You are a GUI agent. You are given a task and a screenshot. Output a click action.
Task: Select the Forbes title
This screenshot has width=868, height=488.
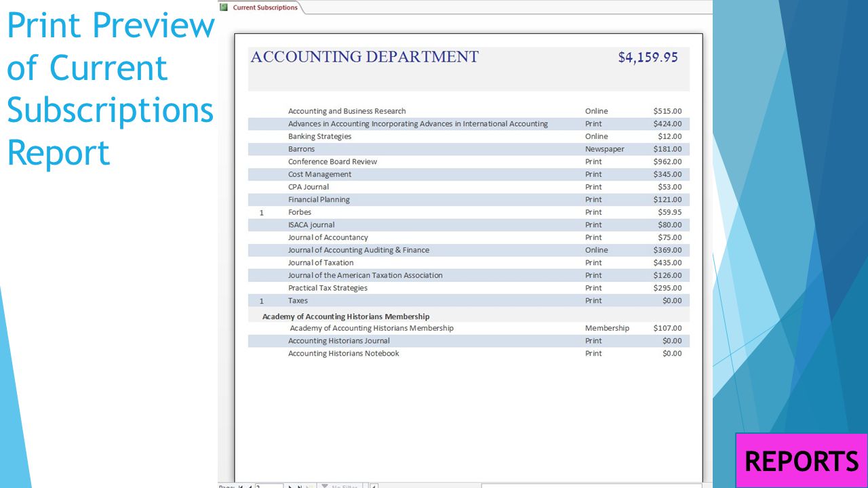[x=299, y=212]
